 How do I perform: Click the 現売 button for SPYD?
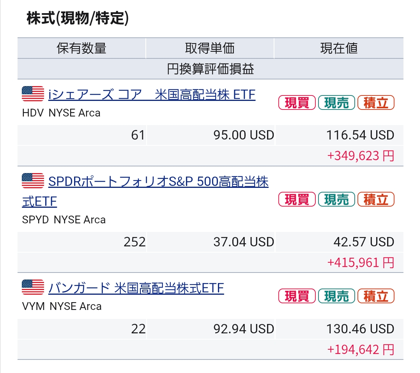coord(336,199)
